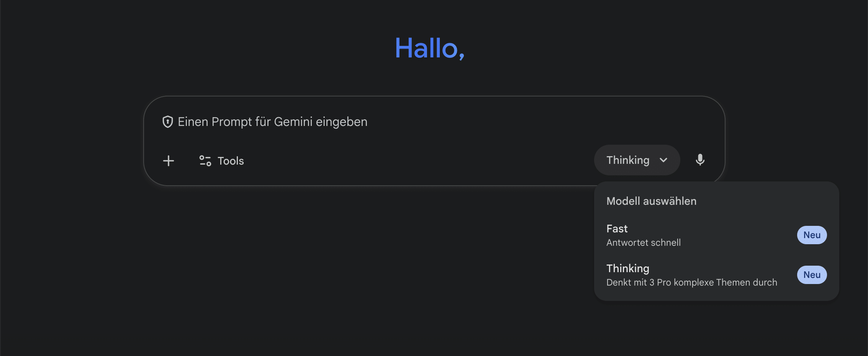The width and height of the screenshot is (868, 356).
Task: Click the Neu badge next to Fast
Action: click(x=812, y=235)
